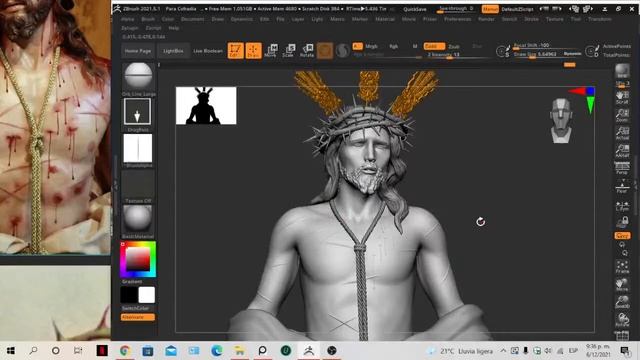The height and width of the screenshot is (360, 640).
Task: Open the Brush menu
Action: point(148,19)
